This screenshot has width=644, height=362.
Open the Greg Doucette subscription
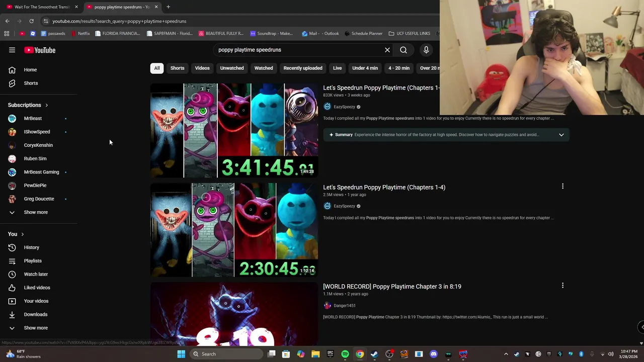click(38, 199)
